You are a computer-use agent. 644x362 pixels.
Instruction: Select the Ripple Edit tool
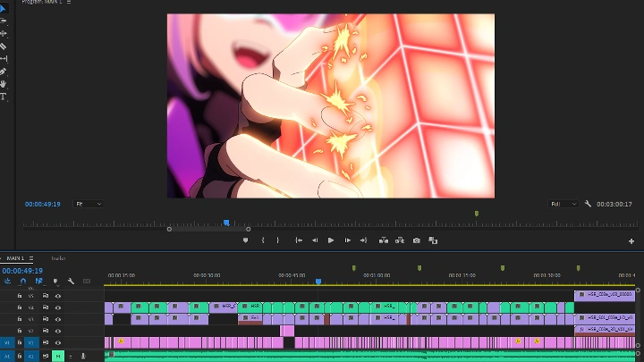pyautogui.click(x=4, y=34)
